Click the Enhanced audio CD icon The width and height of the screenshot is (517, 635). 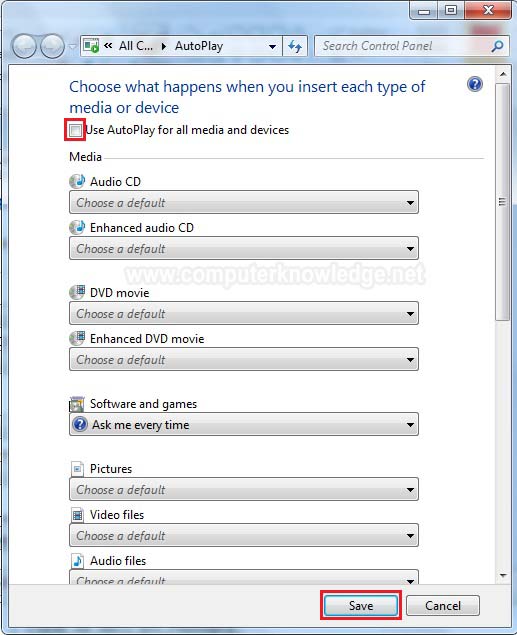(x=77, y=227)
